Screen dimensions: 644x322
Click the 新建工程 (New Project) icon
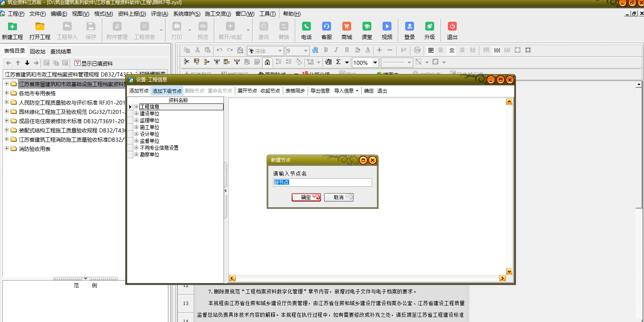coord(12,27)
